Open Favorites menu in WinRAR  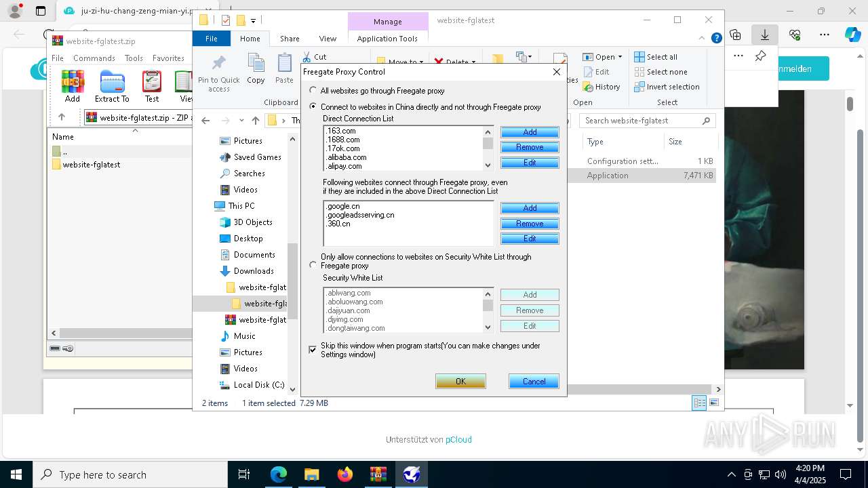168,58
